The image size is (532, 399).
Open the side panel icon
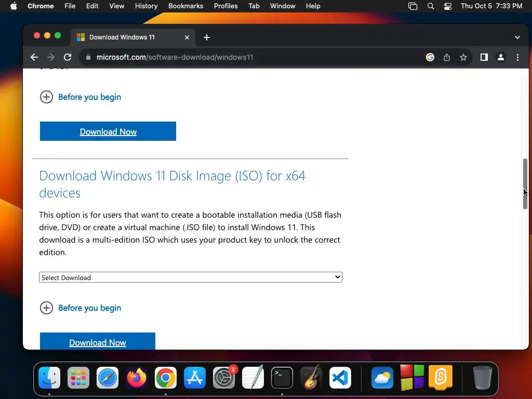coord(484,57)
